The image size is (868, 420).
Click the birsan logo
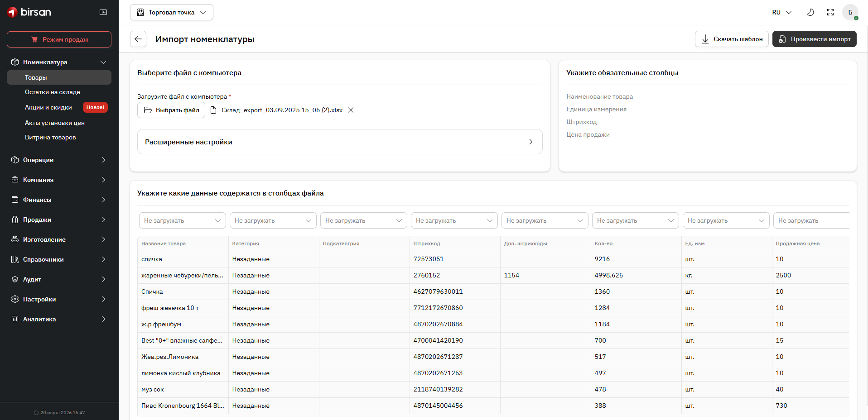(x=29, y=12)
